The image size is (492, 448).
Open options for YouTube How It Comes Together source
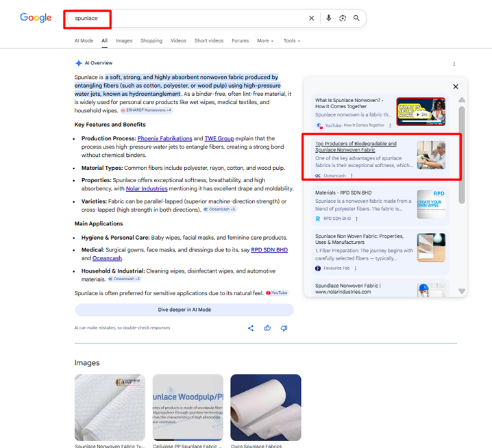tap(390, 125)
